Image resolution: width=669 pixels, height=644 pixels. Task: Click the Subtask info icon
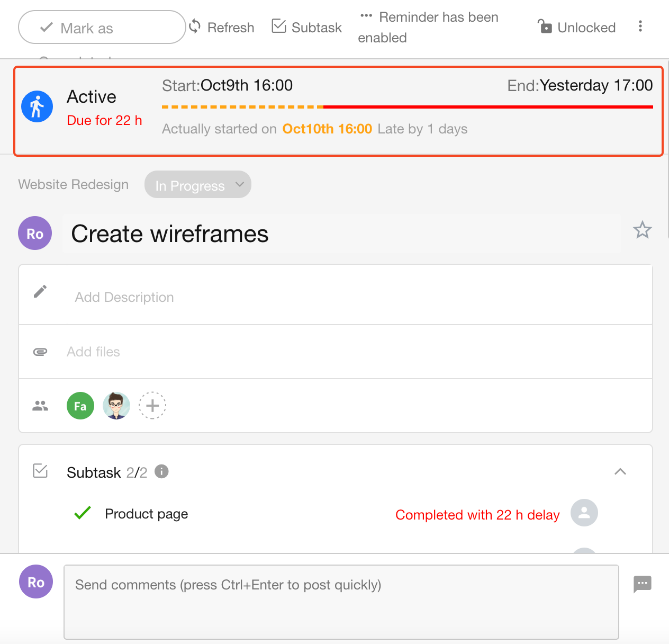[x=161, y=471]
